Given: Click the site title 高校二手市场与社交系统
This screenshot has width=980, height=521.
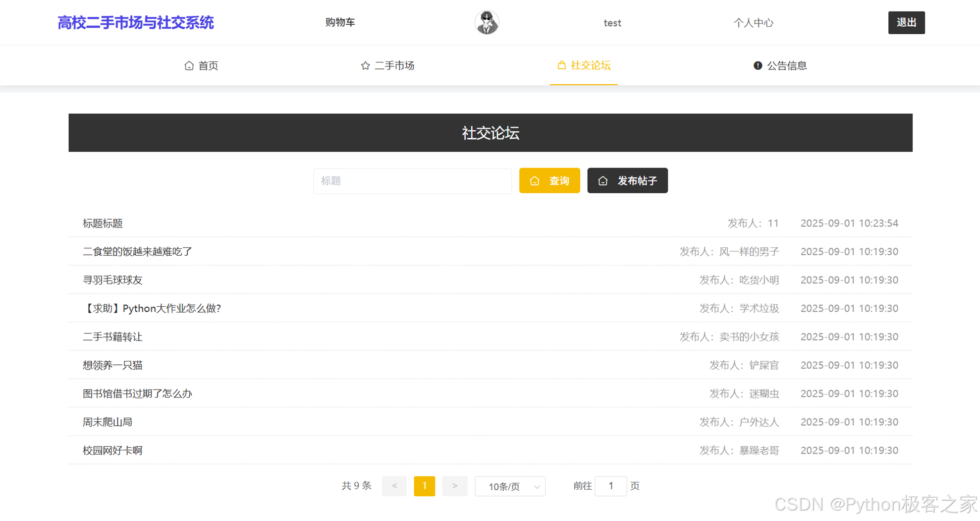Looking at the screenshot, I should [x=136, y=22].
